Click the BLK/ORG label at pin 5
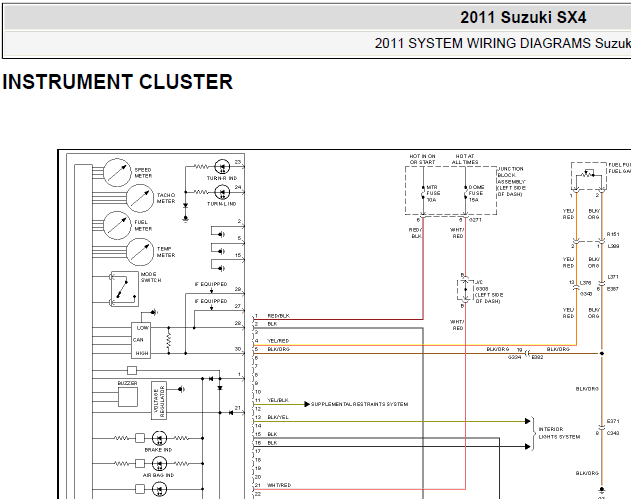 278,349
